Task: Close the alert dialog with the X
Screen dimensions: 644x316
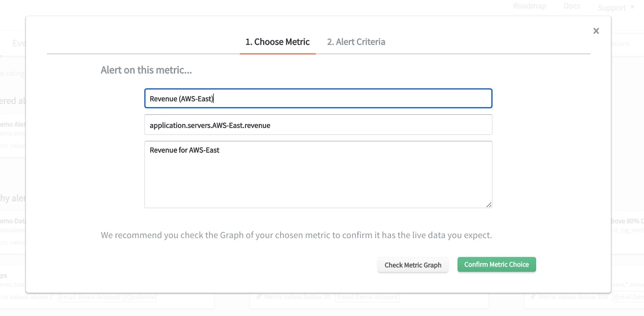Action: 596,31
